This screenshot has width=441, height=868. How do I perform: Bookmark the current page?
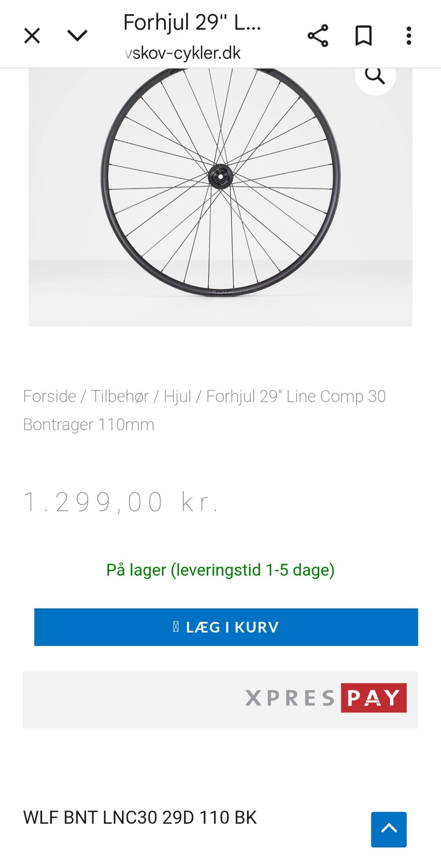pyautogui.click(x=363, y=35)
